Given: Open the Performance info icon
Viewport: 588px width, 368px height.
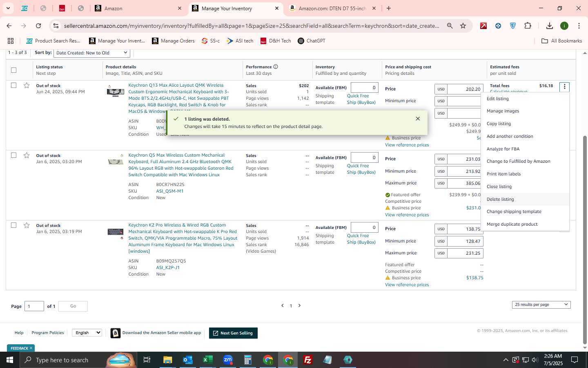Looking at the screenshot, I should point(276,67).
